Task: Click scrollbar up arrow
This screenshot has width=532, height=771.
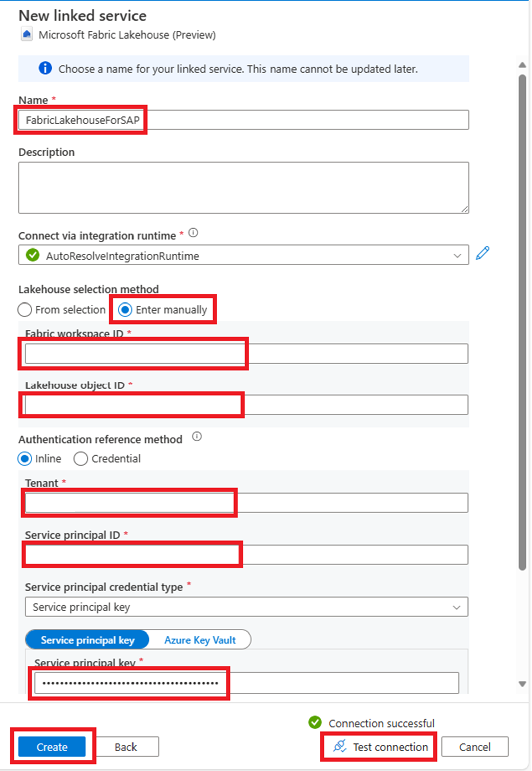Action: 522,65
